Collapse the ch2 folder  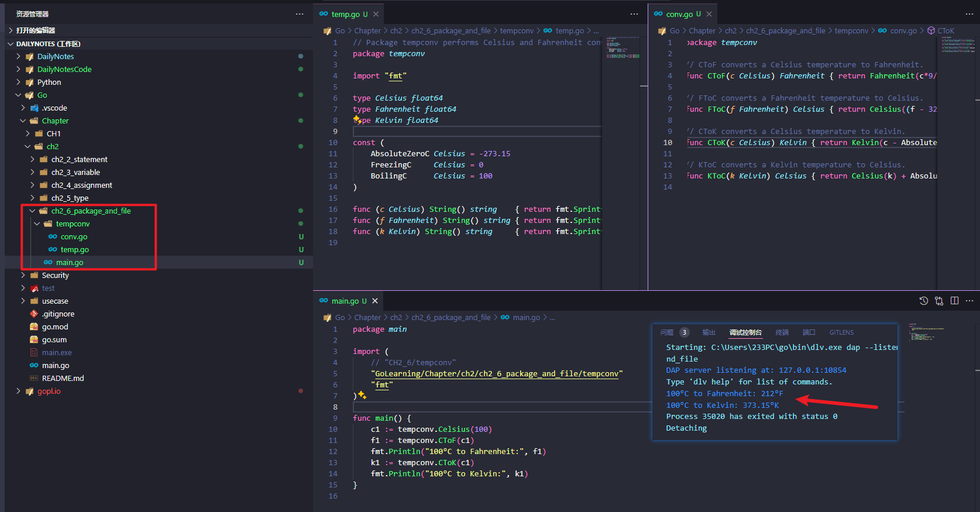coord(27,146)
